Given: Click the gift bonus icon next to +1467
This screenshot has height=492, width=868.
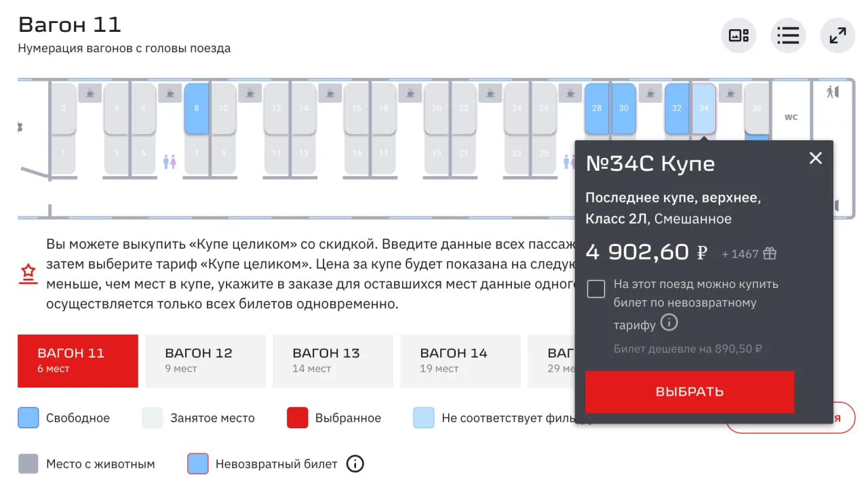Looking at the screenshot, I should (x=770, y=253).
